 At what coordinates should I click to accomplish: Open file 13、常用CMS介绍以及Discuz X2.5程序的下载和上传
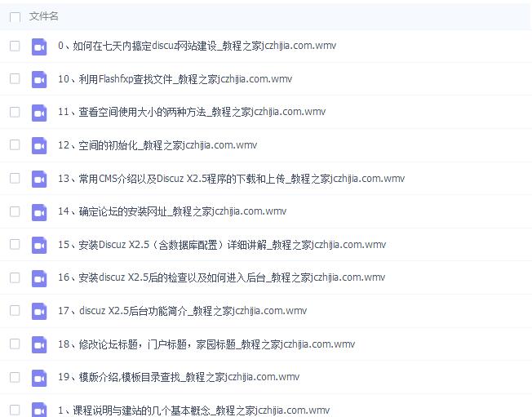[x=231, y=178]
